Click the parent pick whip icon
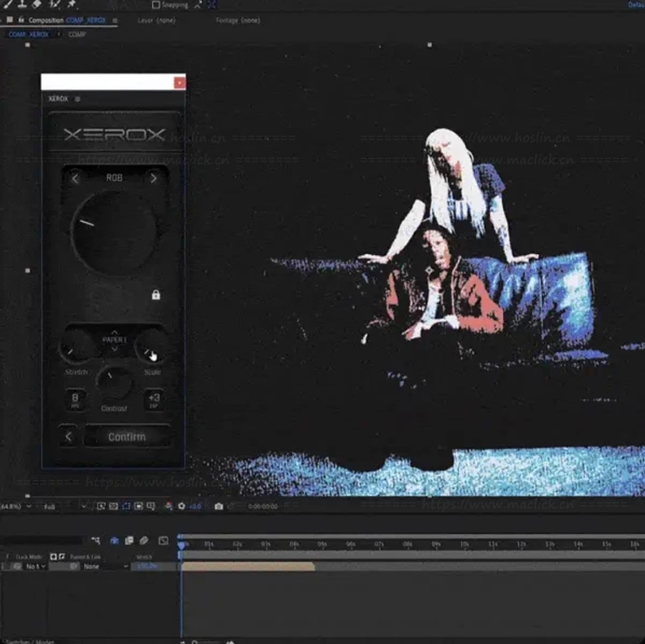 [x=74, y=566]
